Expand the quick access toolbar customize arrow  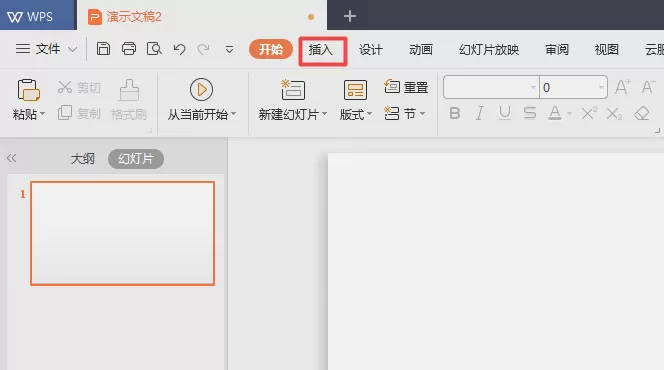click(230, 50)
